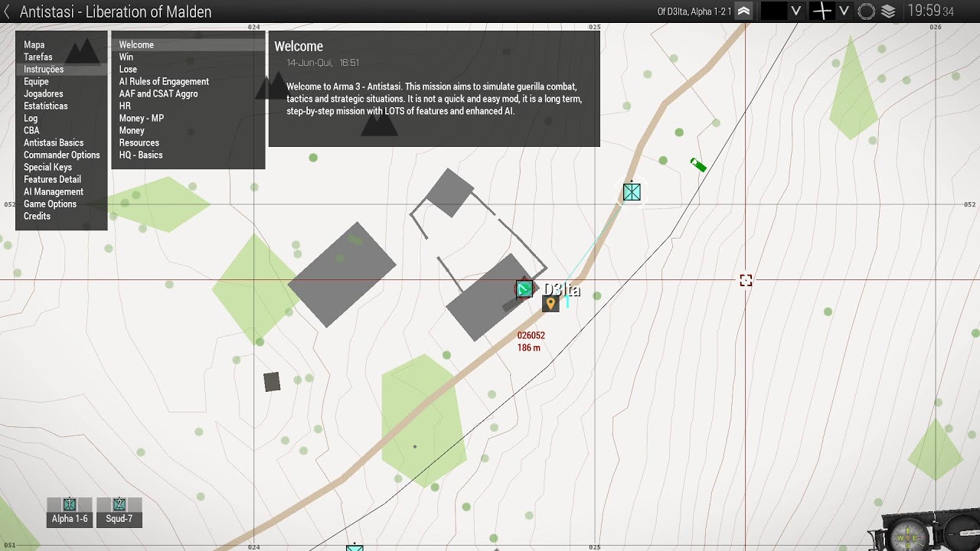Click the grid reference 026052 text
Viewport: 980px width, 551px height.
531,336
